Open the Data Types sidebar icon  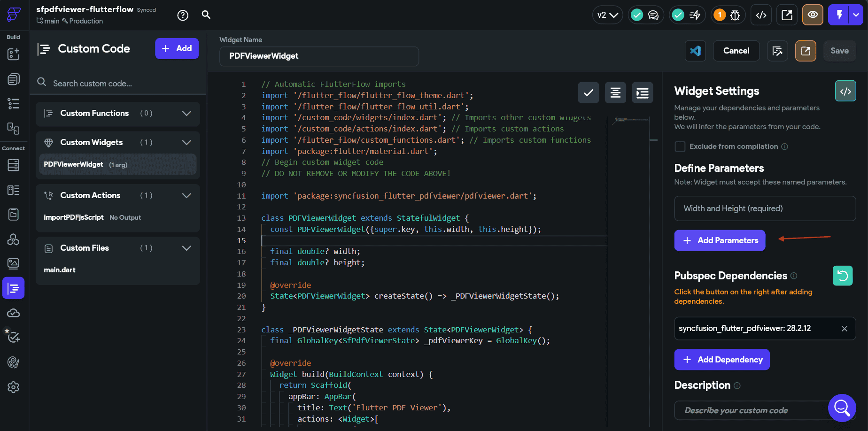click(x=14, y=190)
